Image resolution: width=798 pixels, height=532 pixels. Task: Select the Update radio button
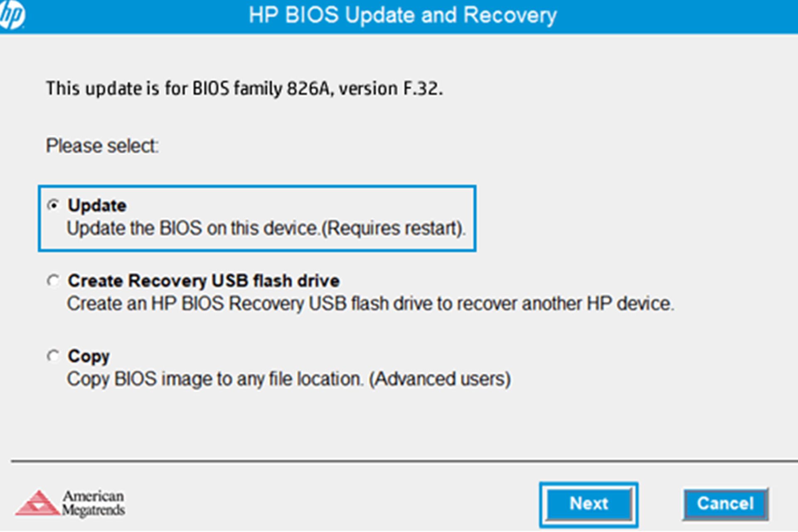coord(53,205)
